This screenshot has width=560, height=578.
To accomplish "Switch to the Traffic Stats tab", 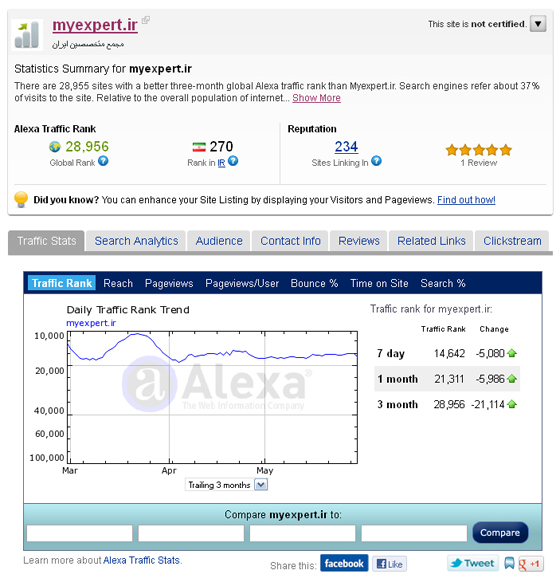I will [46, 241].
